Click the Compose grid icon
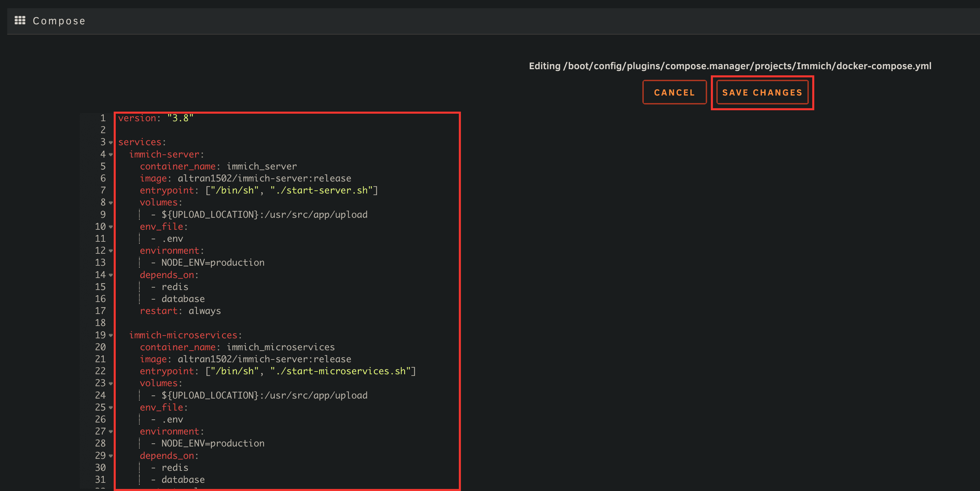The height and width of the screenshot is (491, 980). (20, 21)
